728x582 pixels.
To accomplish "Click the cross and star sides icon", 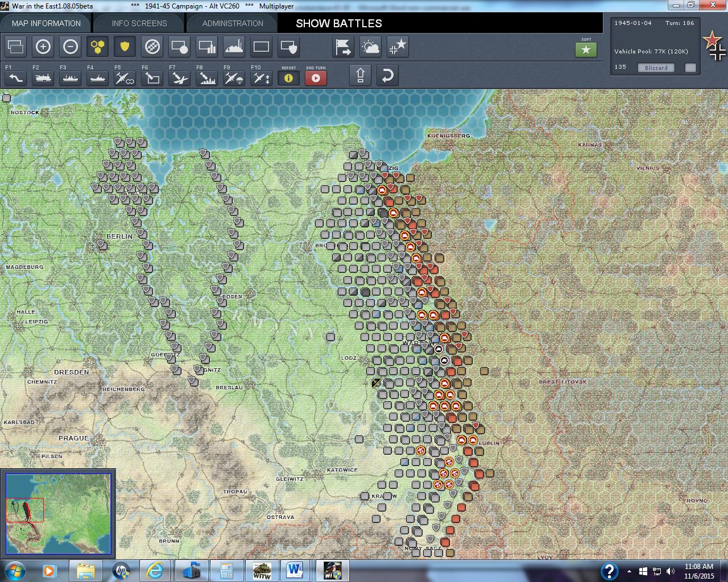I will 398,47.
